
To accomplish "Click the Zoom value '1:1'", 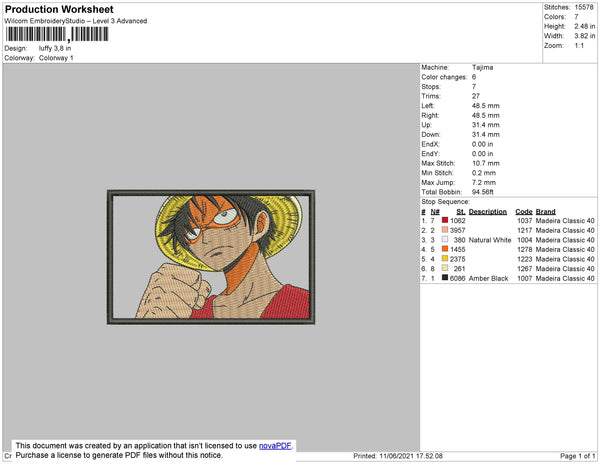I will pos(579,46).
